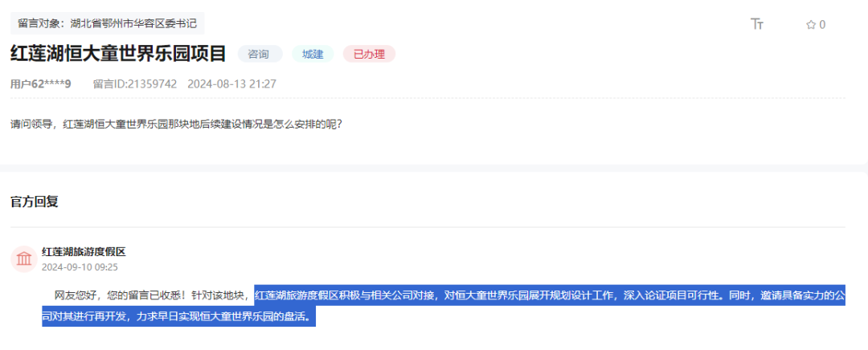The image size is (868, 350).
Task: Click the title 红莲湖恒大童世界乐园项目
Action: click(118, 54)
